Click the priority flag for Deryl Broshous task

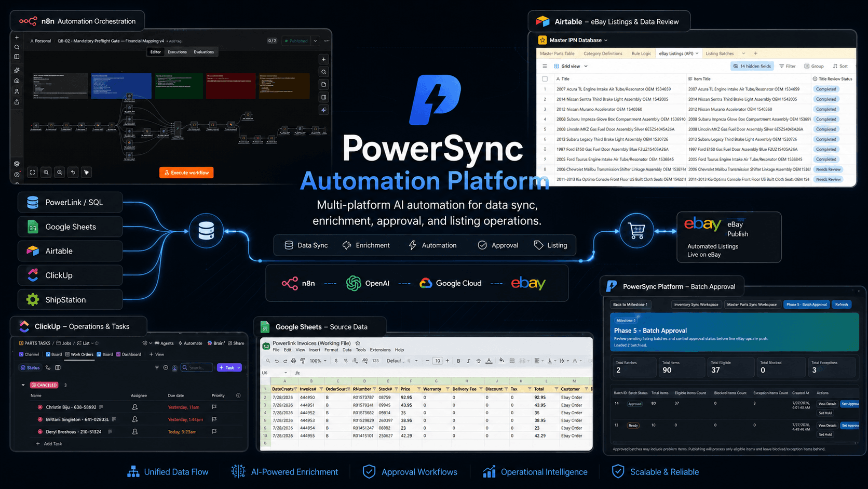(x=214, y=431)
